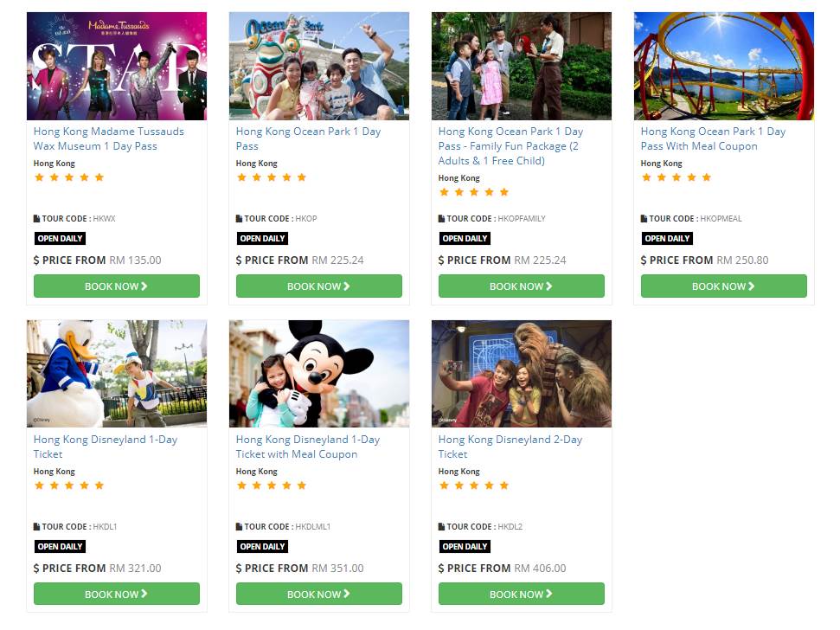Click the Chewbacca selfie thumbnail image
Image resolution: width=840 pixels, height=630 pixels.
pos(522,374)
